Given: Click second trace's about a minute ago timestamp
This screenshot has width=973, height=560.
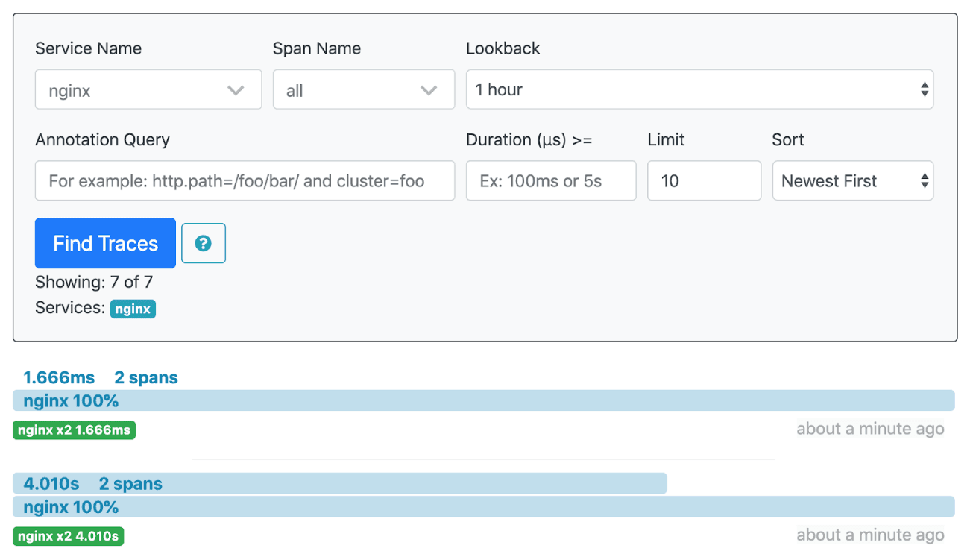Looking at the screenshot, I should [869, 535].
